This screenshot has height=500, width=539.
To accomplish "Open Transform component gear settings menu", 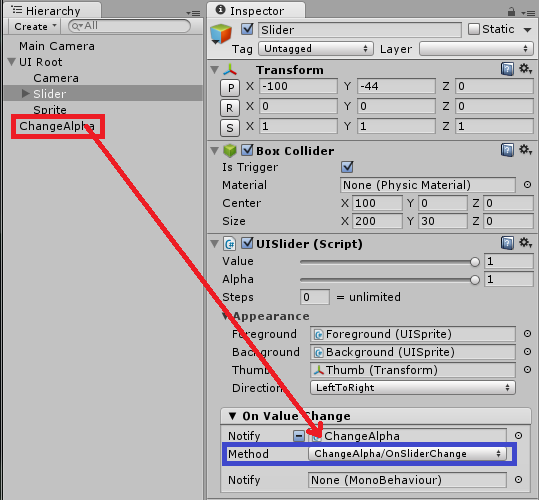I will click(x=526, y=69).
